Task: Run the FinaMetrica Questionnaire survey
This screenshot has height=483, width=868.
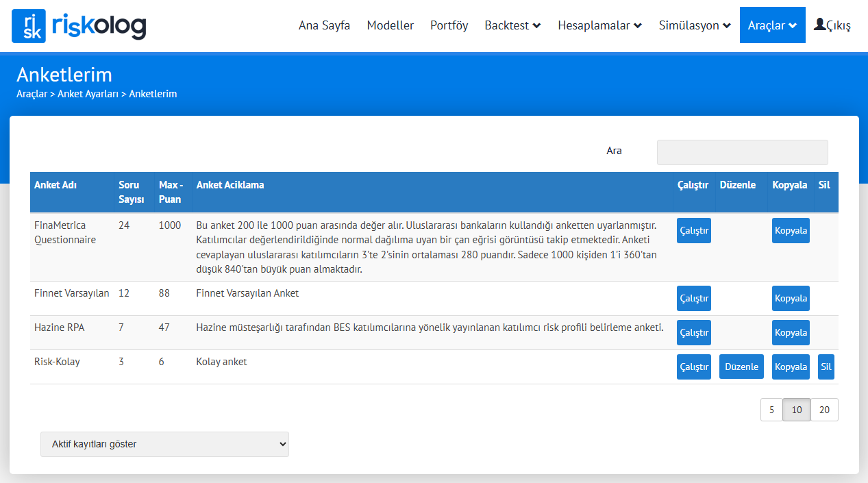Action: click(694, 230)
